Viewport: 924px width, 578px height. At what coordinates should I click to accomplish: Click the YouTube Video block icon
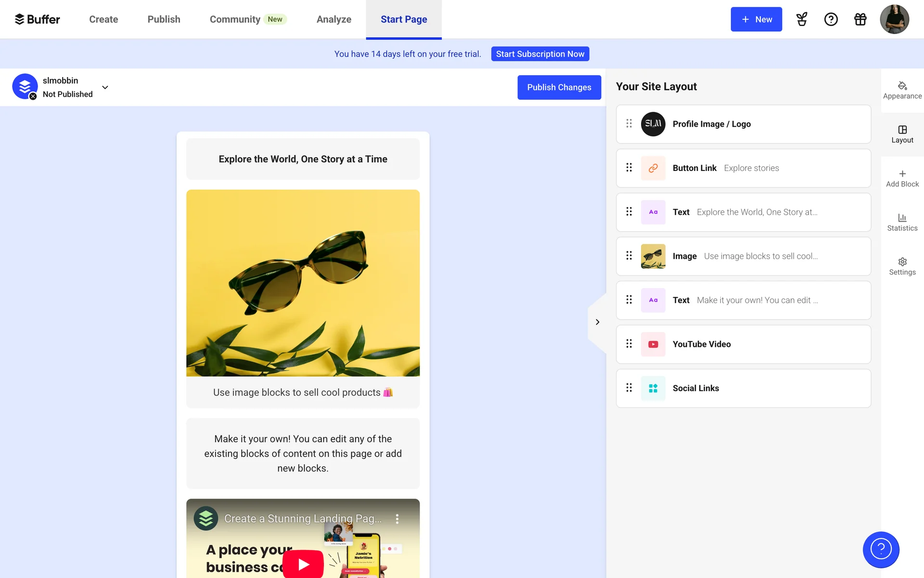[x=653, y=344]
